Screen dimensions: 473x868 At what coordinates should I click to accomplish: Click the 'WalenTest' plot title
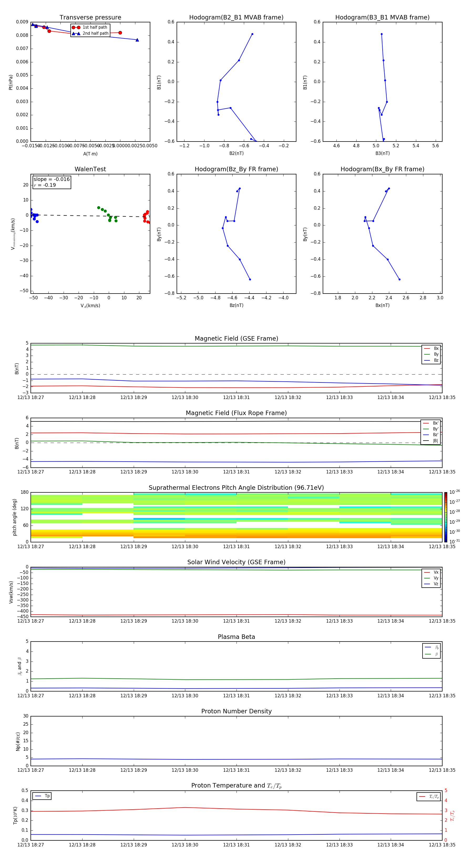(90, 169)
